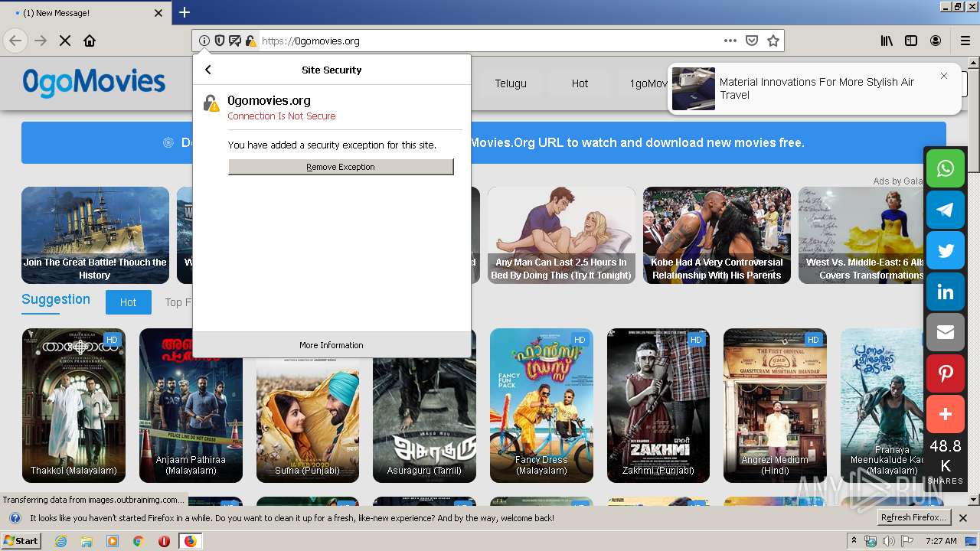Open tracking protection shield icon
The height and width of the screenshot is (551, 980).
coord(220,41)
